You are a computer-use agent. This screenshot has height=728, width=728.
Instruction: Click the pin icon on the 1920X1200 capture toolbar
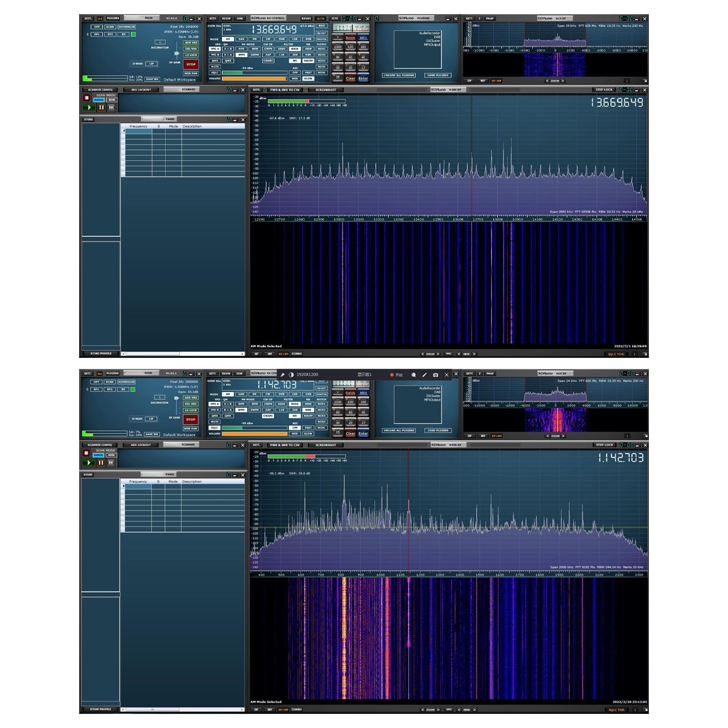pyautogui.click(x=282, y=375)
